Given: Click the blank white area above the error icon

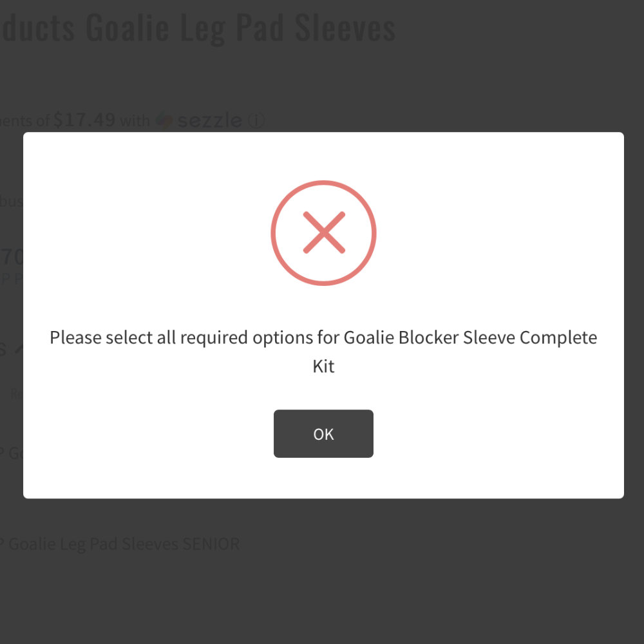Looking at the screenshot, I should pos(323,156).
